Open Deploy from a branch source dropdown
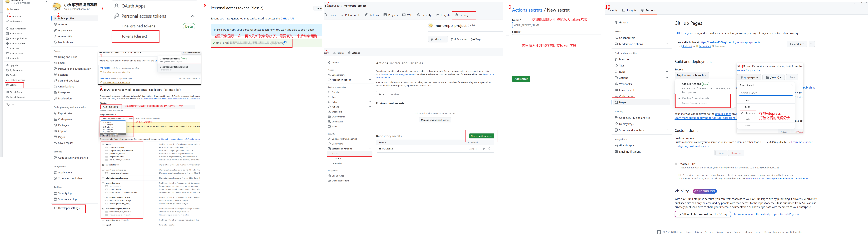Image resolution: width=868 pixels, height=238 pixels. pyautogui.click(x=692, y=75)
